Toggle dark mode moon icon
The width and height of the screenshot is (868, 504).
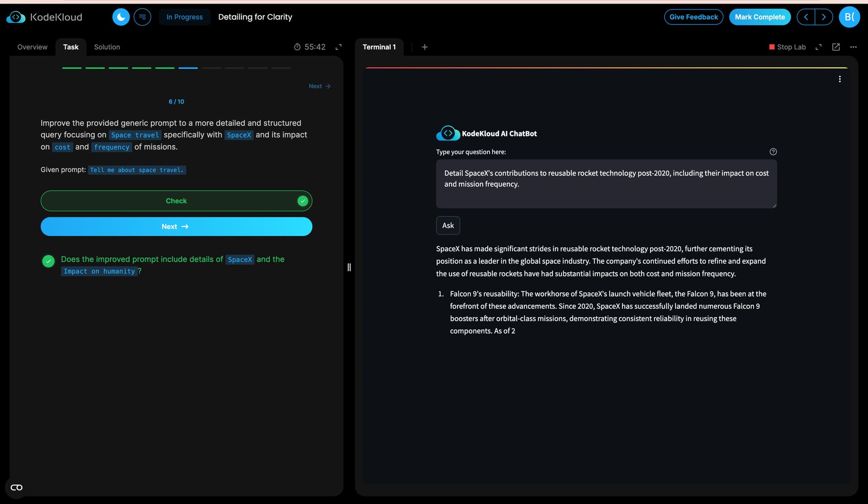121,17
